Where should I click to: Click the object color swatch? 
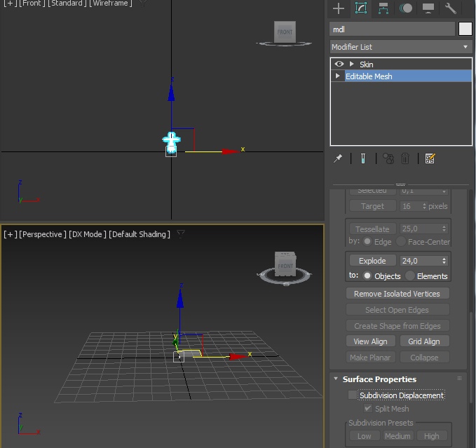pyautogui.click(x=465, y=29)
